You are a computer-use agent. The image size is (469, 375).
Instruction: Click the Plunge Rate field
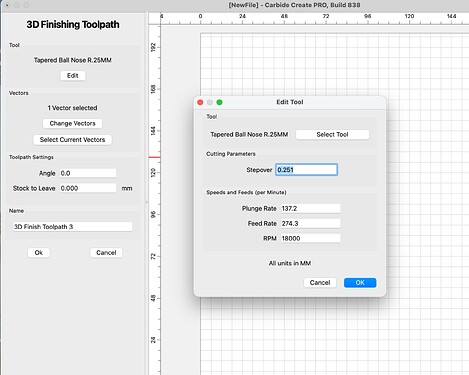[x=311, y=209]
